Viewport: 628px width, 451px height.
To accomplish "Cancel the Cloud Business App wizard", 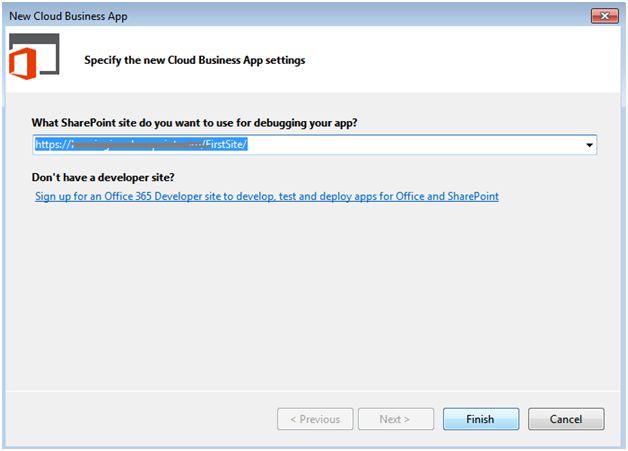I will point(566,419).
